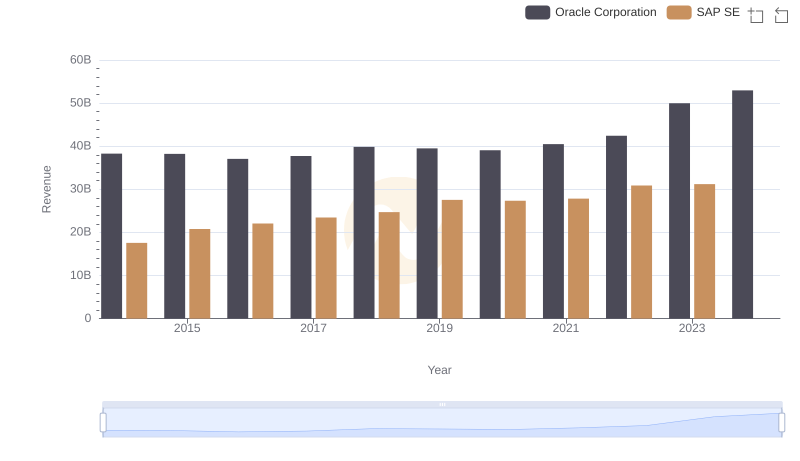Click the zoom area select icon
800x461 pixels.
pyautogui.click(x=756, y=15)
